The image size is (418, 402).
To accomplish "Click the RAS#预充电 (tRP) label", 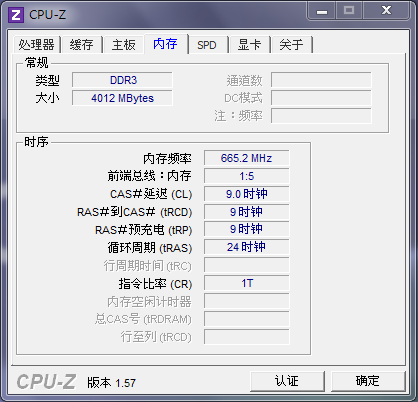I will point(144,230).
